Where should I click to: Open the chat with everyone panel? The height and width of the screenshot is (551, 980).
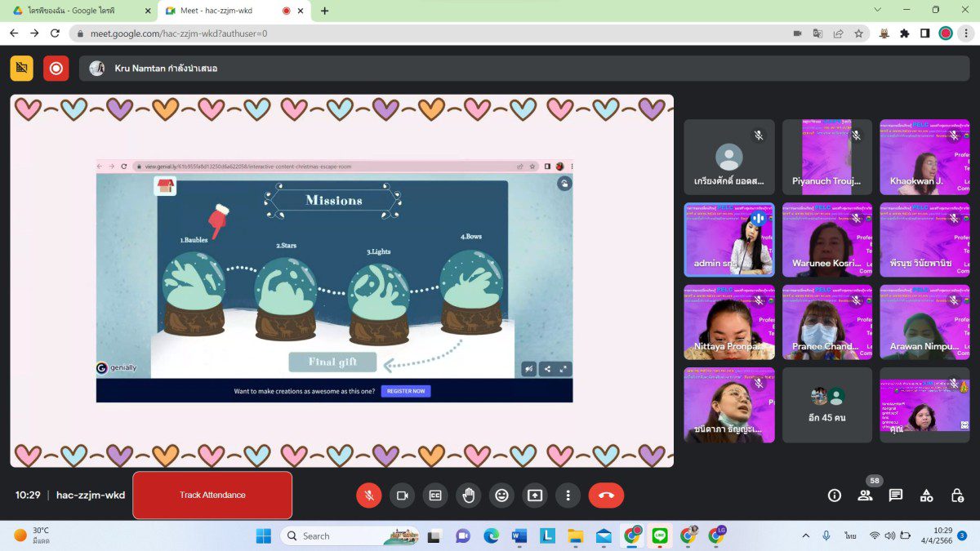896,495
